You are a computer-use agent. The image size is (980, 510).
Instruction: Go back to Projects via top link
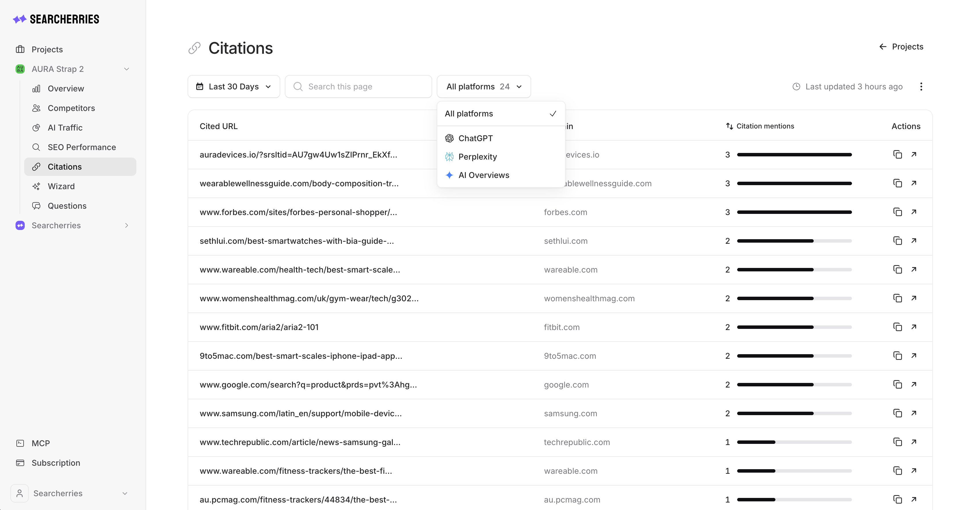[x=901, y=46]
